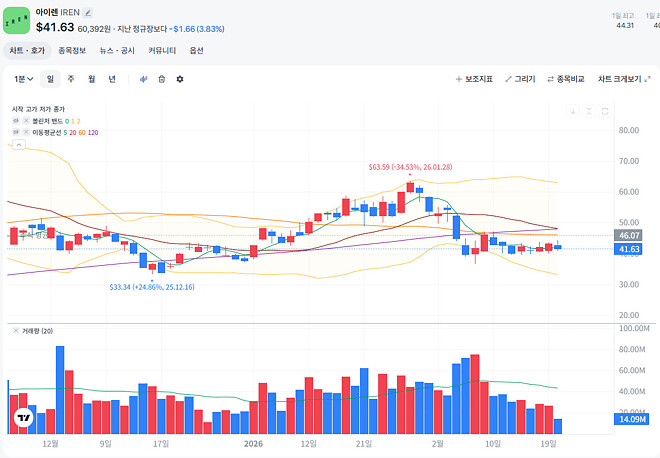Screen dimensions: 660x458
Task: Select the 주 (weekly) period
Action: (71, 79)
